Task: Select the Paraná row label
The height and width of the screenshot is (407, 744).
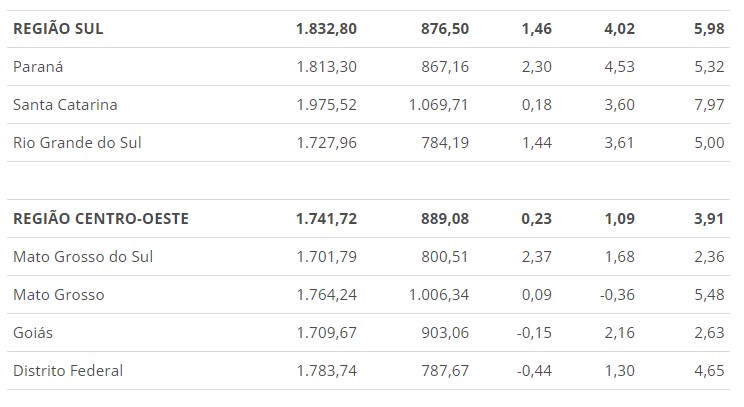Action: [x=39, y=67]
